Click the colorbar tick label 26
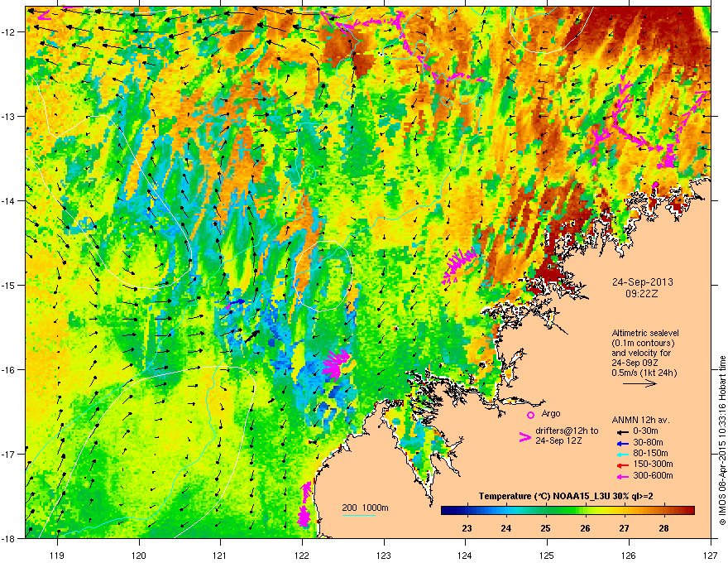 tap(585, 528)
